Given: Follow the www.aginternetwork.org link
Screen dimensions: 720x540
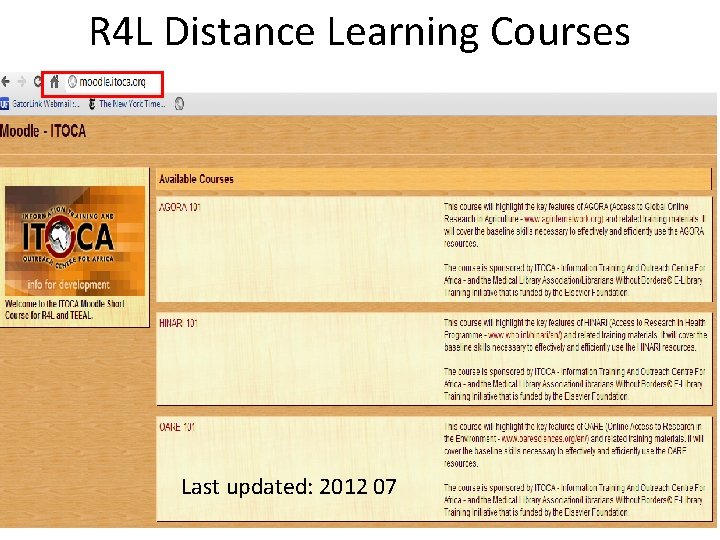Looking at the screenshot, I should pyautogui.click(x=563, y=219).
